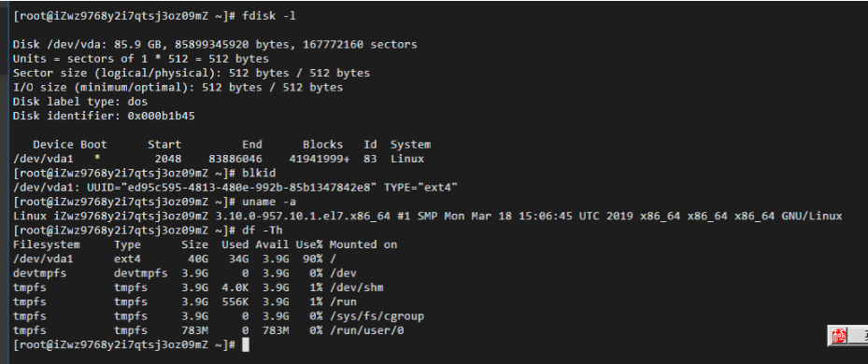The width and height of the screenshot is (868, 364).
Task: Click the Mounted on column header
Action: pyautogui.click(x=363, y=245)
